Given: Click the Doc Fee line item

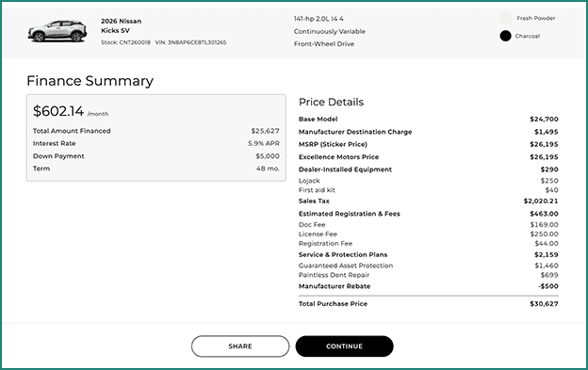Looking at the screenshot, I should coord(312,225).
